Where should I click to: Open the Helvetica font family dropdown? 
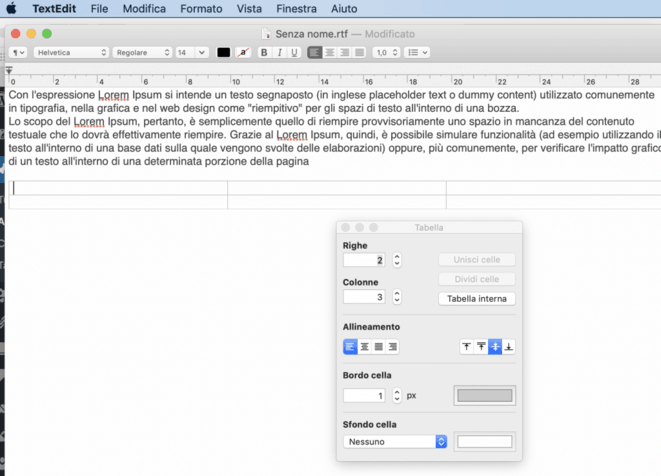click(x=72, y=52)
